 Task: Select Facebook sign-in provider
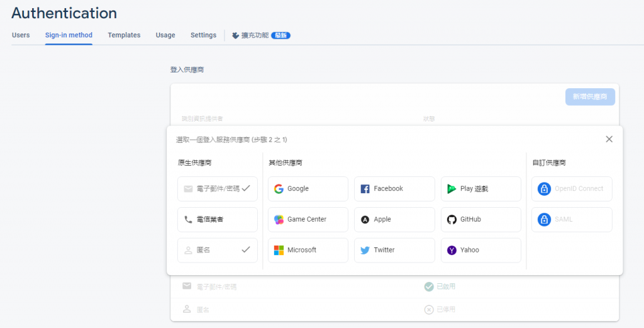(x=394, y=189)
